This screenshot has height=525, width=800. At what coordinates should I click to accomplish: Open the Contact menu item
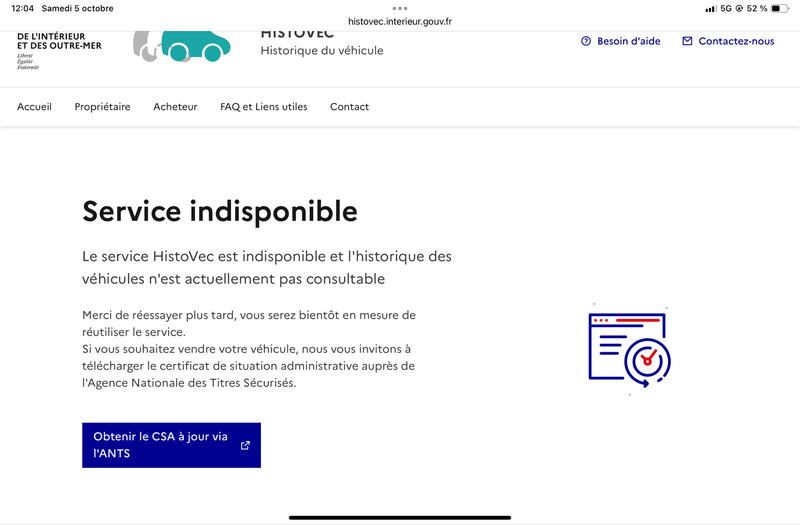click(x=349, y=107)
